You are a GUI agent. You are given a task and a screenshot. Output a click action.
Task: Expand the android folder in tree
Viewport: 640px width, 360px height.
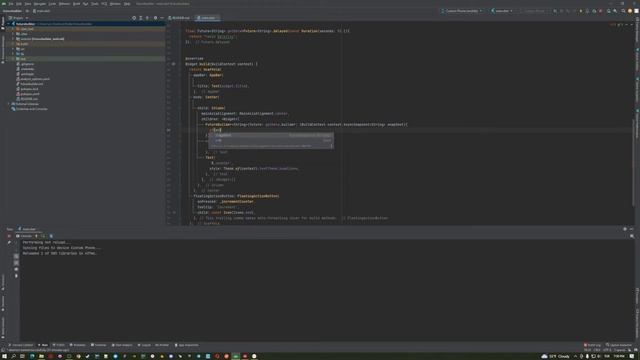[13, 39]
